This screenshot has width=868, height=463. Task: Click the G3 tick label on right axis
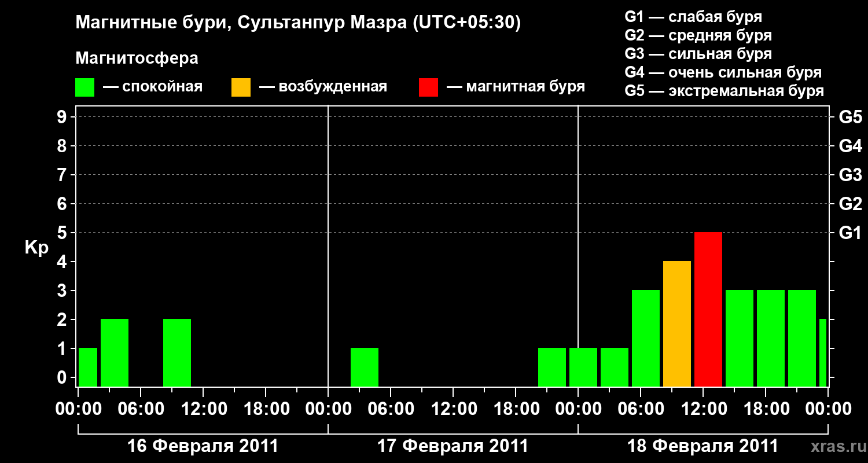pos(850,175)
